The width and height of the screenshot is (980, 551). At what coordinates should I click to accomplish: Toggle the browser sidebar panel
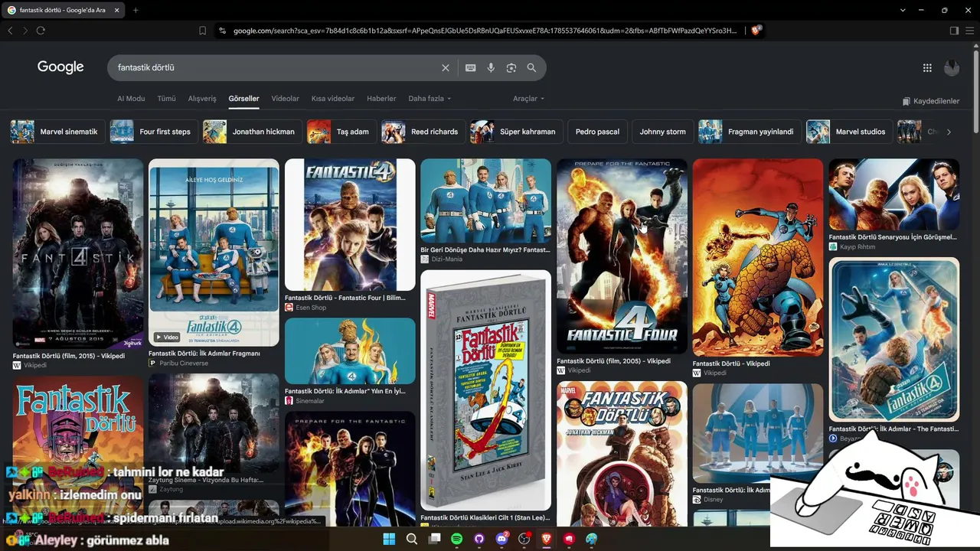[x=954, y=31]
